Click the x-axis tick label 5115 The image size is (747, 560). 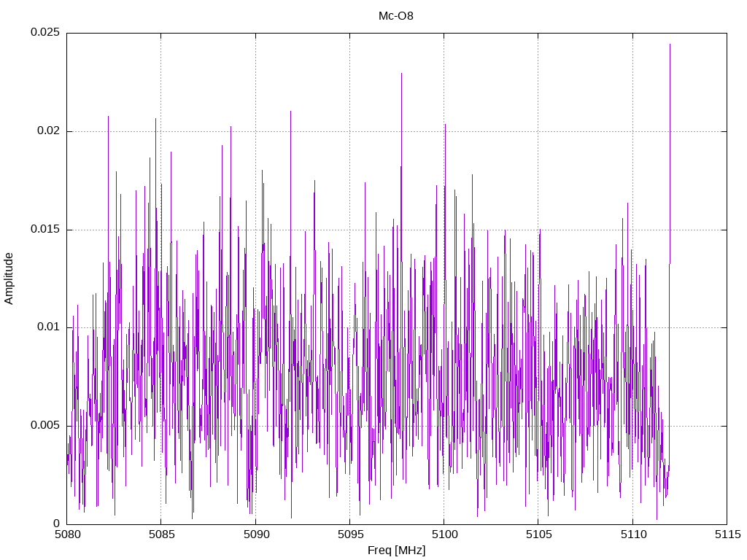click(727, 534)
